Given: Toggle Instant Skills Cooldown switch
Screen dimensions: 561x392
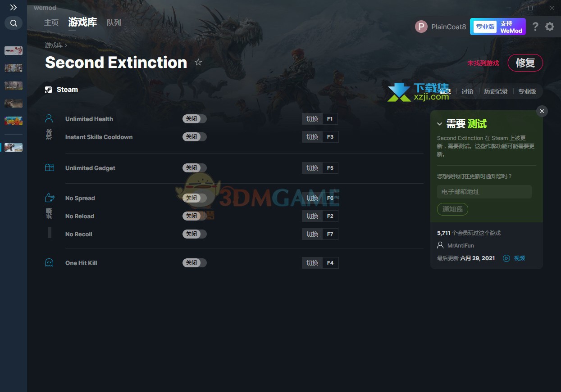Looking at the screenshot, I should tap(195, 137).
